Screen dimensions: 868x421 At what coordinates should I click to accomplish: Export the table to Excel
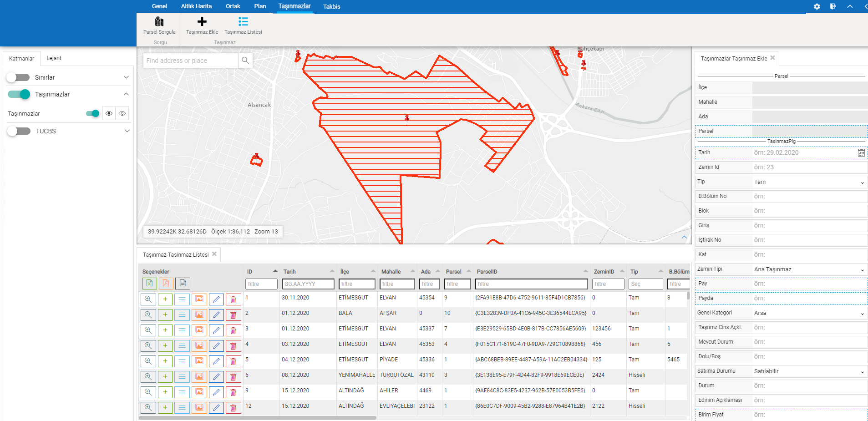(149, 283)
